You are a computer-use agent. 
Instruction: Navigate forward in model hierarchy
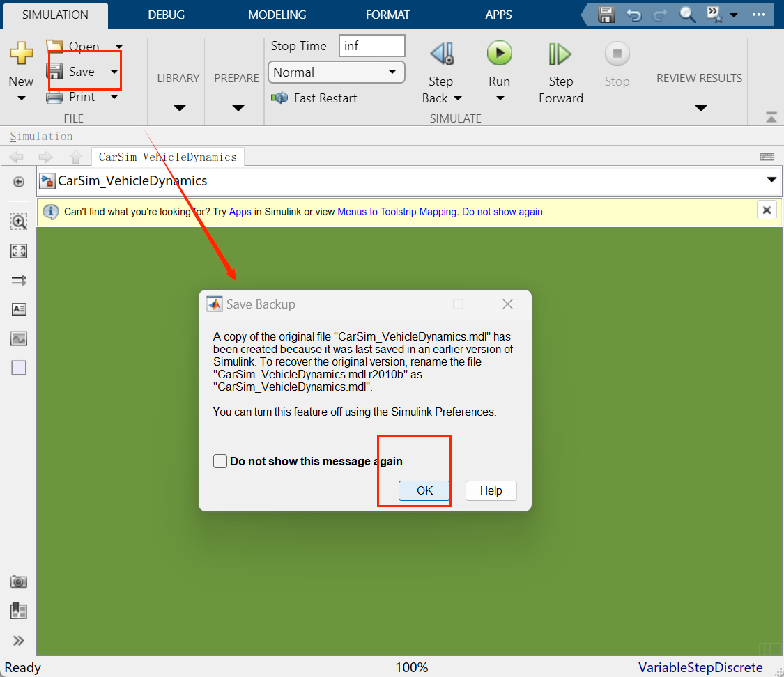pyautogui.click(x=45, y=157)
